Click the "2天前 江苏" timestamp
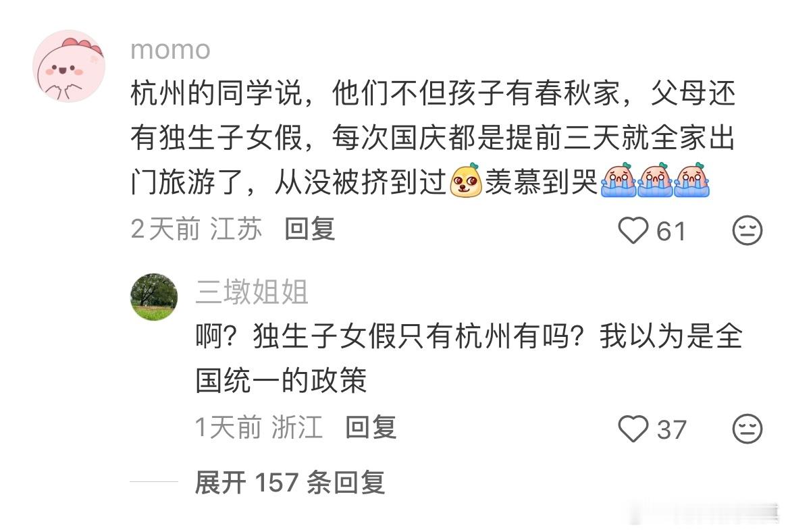The width and height of the screenshot is (786, 532). point(196,229)
